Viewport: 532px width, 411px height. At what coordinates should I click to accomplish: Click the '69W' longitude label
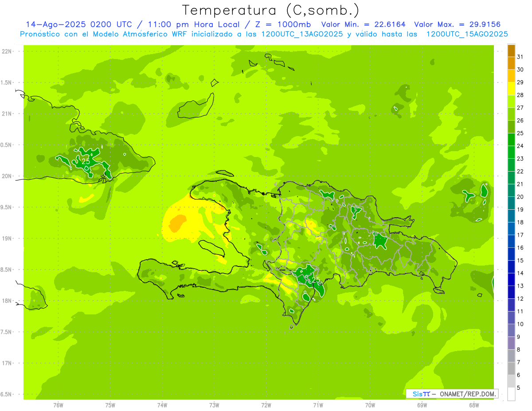click(x=422, y=405)
